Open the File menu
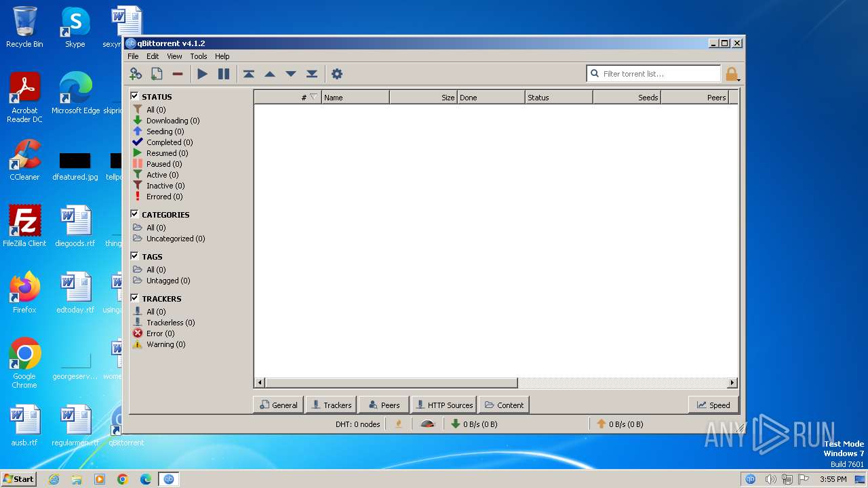868x488 pixels. (x=133, y=56)
